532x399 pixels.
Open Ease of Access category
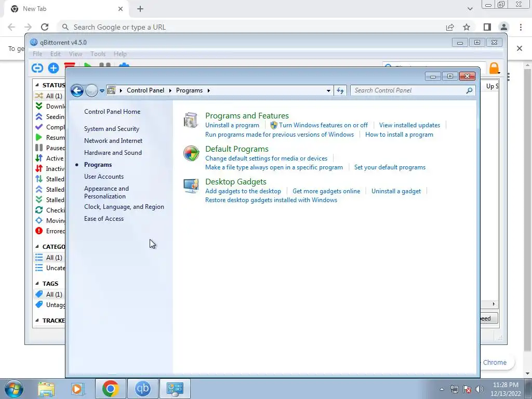(104, 219)
